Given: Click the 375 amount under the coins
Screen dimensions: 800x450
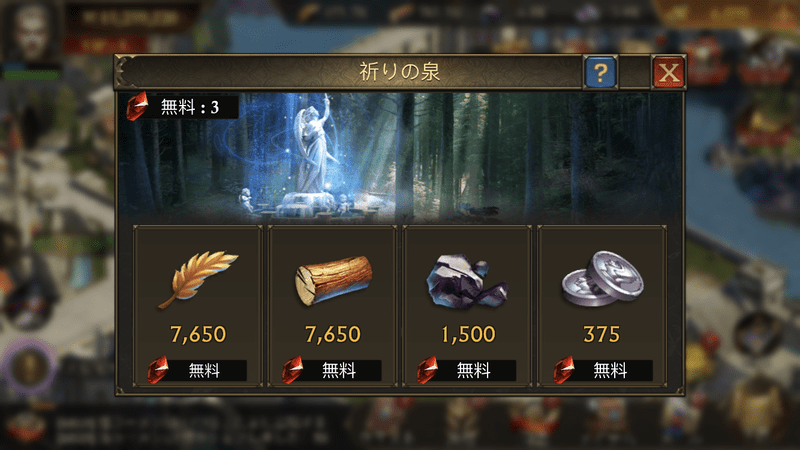Looking at the screenshot, I should tap(602, 335).
